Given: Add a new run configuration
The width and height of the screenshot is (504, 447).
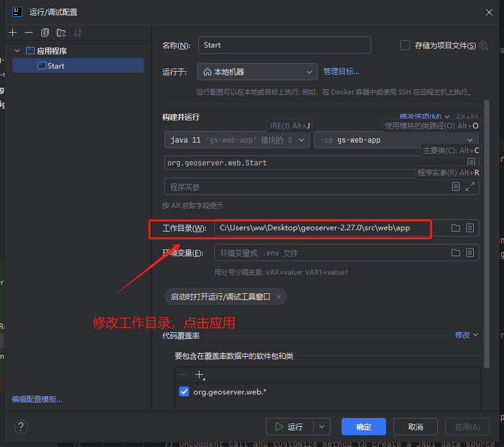Looking at the screenshot, I should (x=12, y=32).
